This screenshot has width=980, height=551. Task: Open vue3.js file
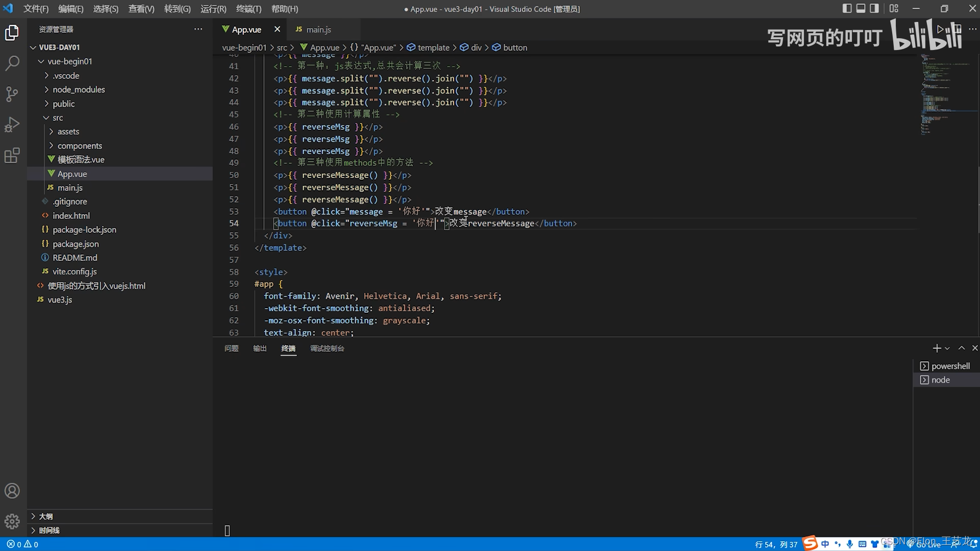coord(120,299)
